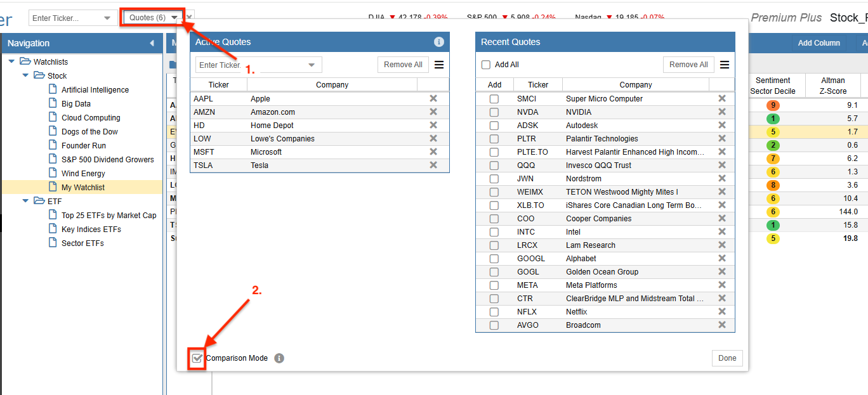Viewport: 868px width, 395px height.
Task: Click the Active Quotes info icon
Action: point(438,42)
